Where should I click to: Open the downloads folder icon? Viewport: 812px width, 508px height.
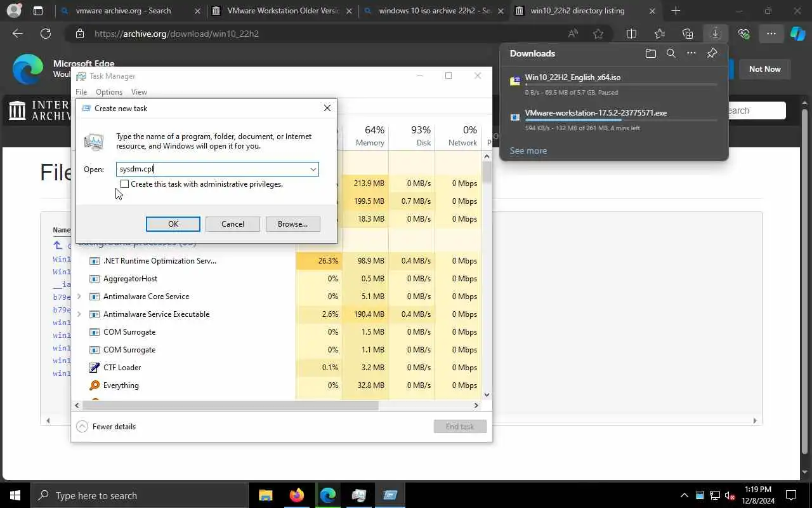click(x=650, y=54)
